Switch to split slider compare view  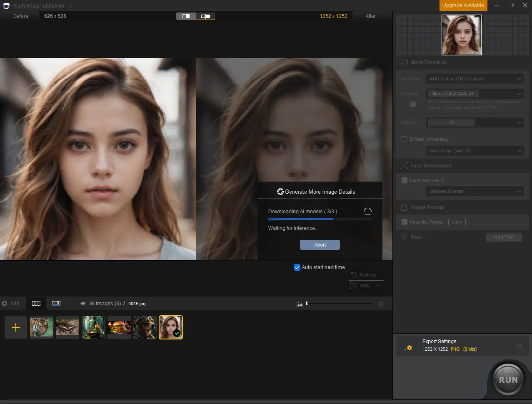pos(205,16)
